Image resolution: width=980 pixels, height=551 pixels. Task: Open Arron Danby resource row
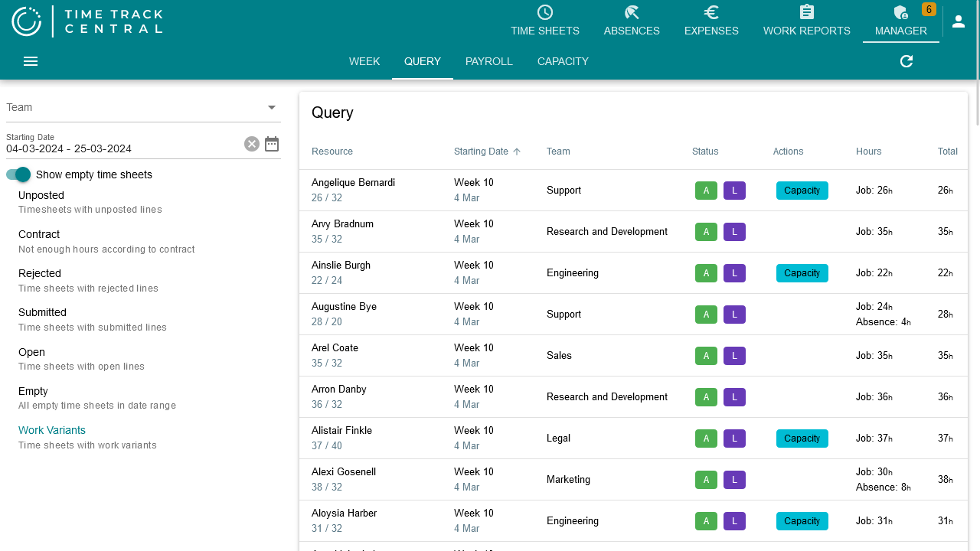(x=633, y=397)
